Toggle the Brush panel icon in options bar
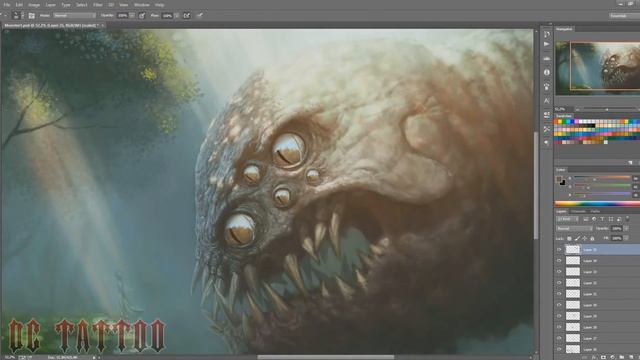This screenshot has width=640, height=360. click(x=31, y=16)
